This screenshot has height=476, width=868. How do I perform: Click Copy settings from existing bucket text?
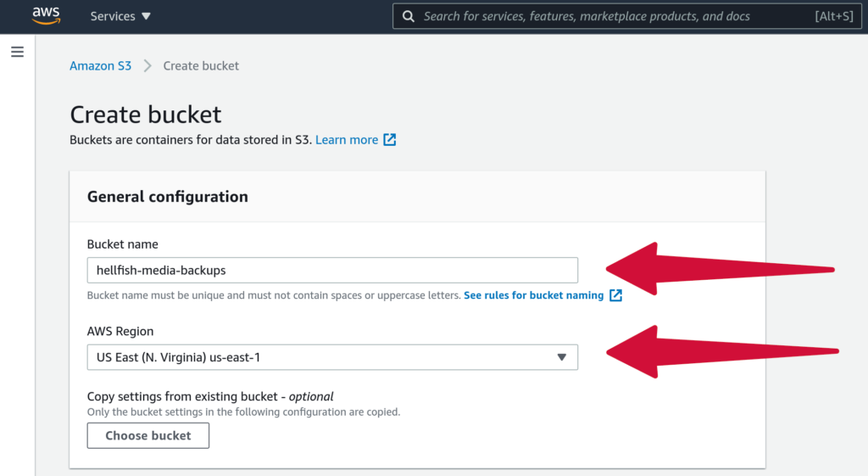coord(210,397)
